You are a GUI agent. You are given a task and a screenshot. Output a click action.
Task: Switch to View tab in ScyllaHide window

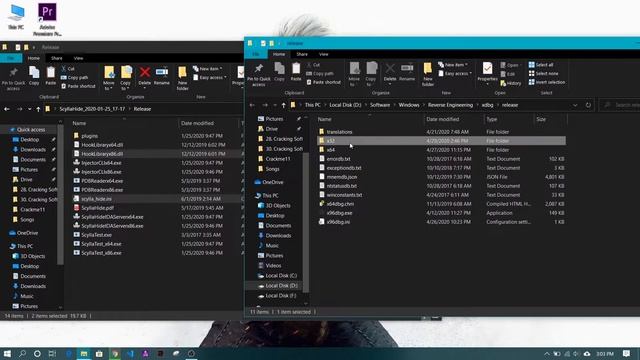[78, 58]
